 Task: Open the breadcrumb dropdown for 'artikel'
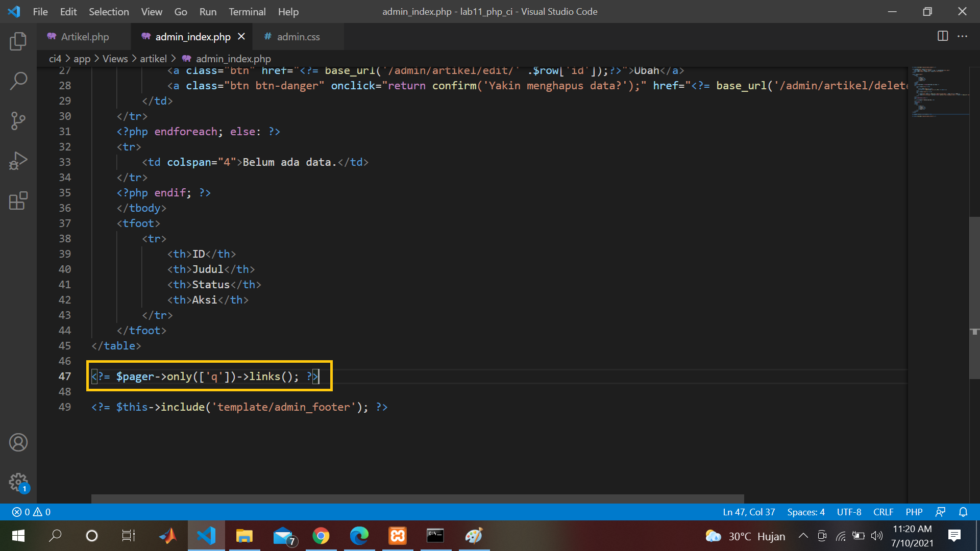[153, 59]
